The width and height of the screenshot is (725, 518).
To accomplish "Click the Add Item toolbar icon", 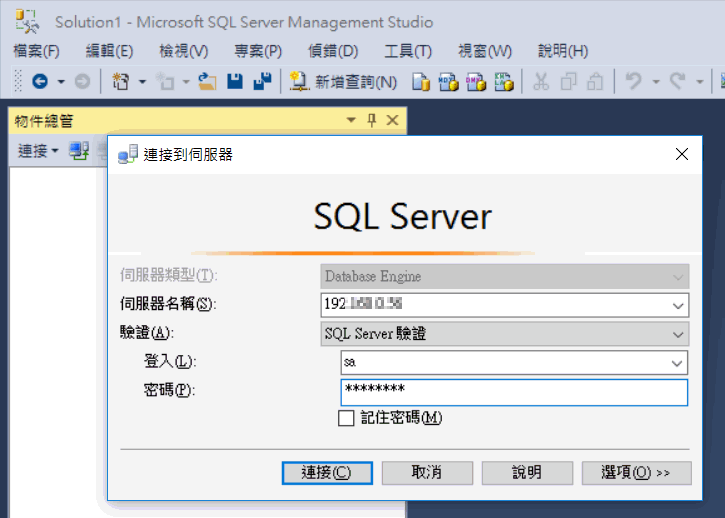I will point(164,81).
